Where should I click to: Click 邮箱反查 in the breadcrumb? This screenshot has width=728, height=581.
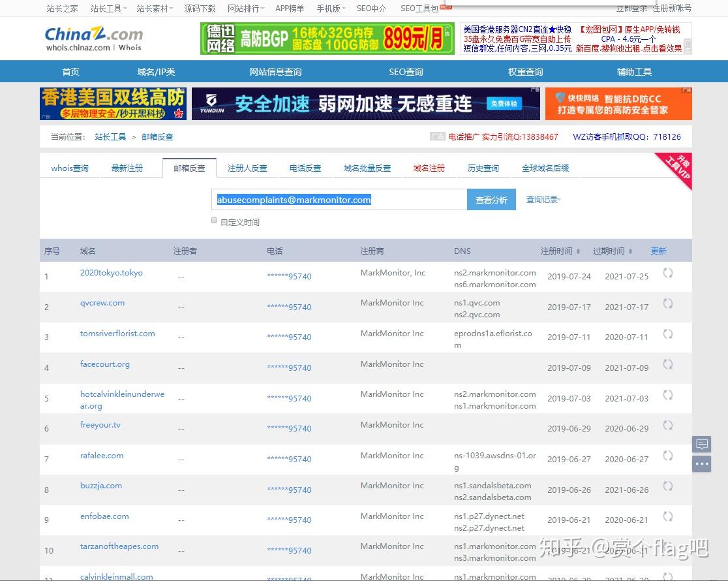157,136
